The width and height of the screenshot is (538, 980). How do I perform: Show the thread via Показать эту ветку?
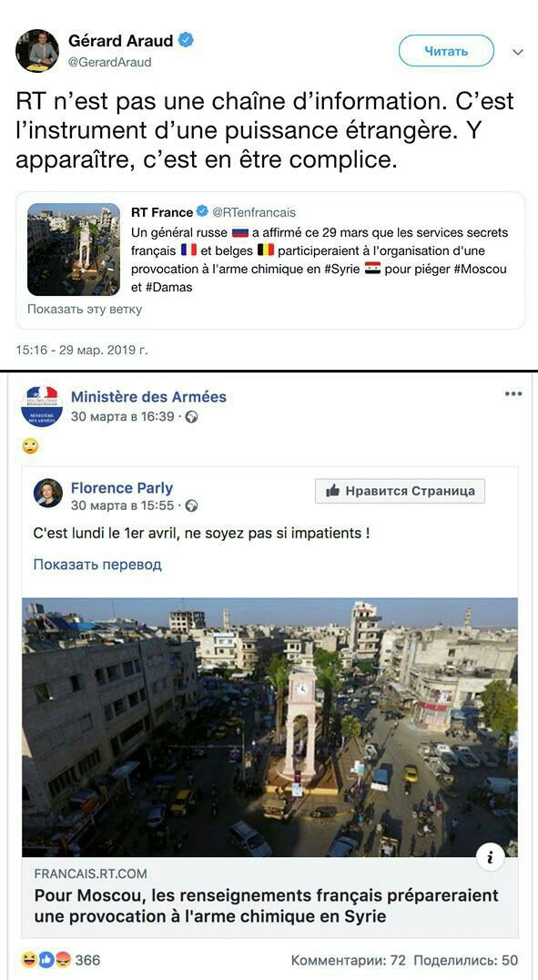[85, 310]
